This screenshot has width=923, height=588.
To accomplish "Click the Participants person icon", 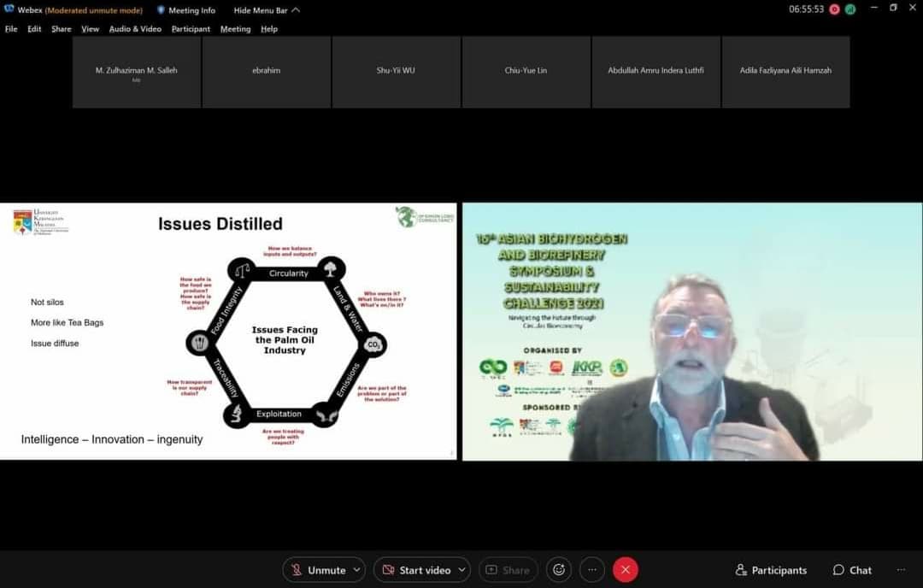I will click(741, 570).
